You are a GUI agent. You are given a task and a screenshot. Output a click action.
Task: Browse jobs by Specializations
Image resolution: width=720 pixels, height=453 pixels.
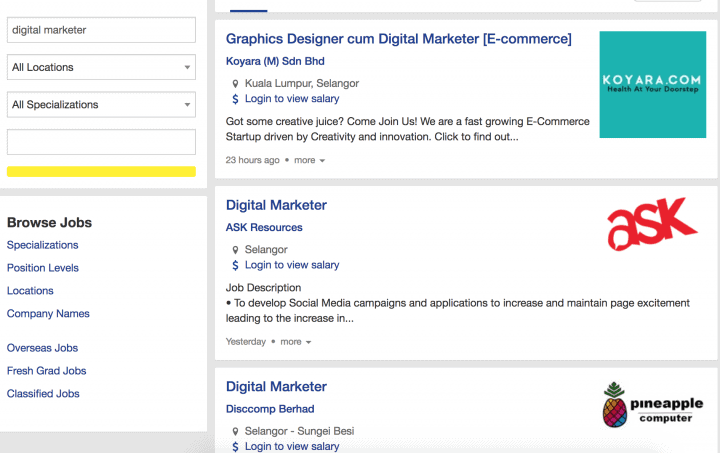42,245
